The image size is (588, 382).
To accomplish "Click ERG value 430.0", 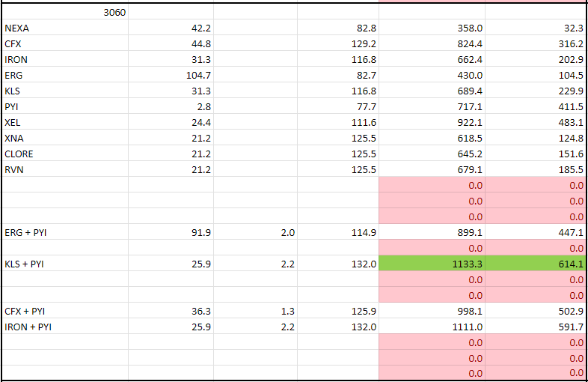I will [432, 75].
